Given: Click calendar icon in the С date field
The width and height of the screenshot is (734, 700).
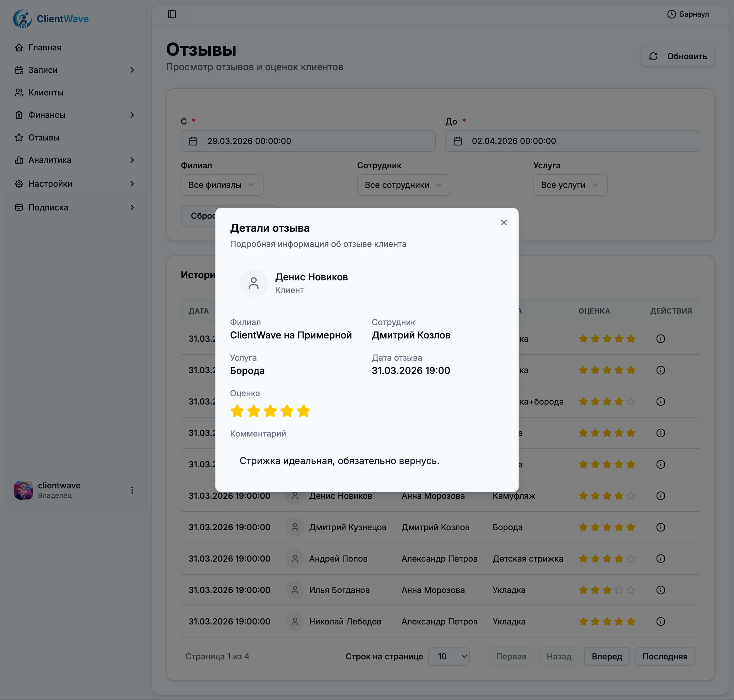Looking at the screenshot, I should (x=193, y=141).
